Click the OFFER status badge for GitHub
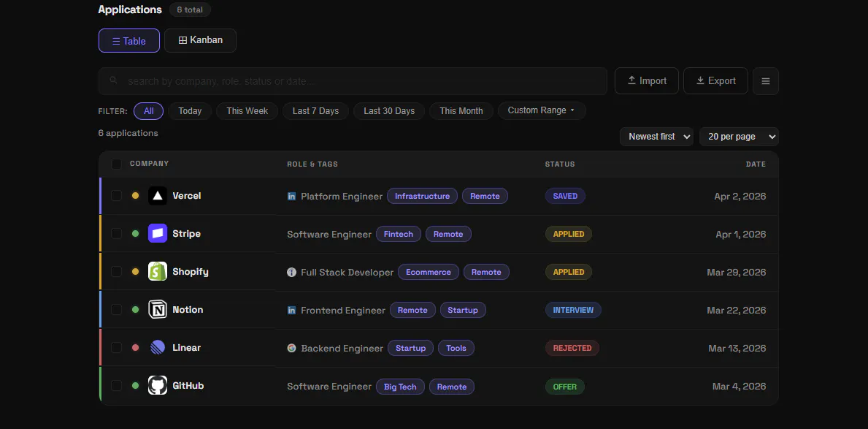The image size is (868, 429). [x=564, y=387]
